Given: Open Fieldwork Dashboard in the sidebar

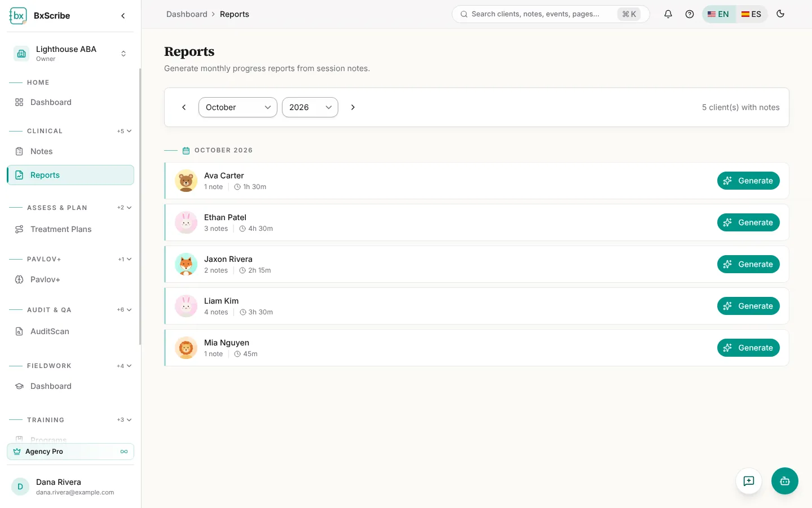Looking at the screenshot, I should click(70, 386).
